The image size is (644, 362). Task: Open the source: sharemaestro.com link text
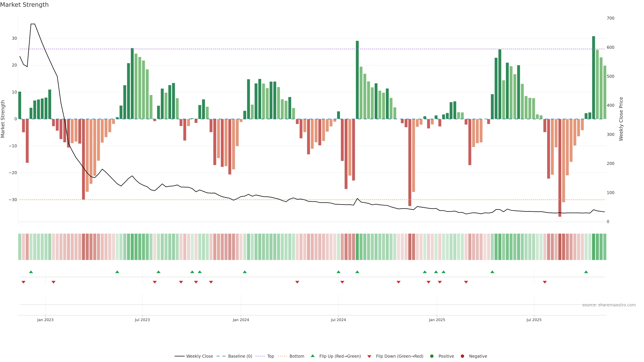pyautogui.click(x=609, y=305)
